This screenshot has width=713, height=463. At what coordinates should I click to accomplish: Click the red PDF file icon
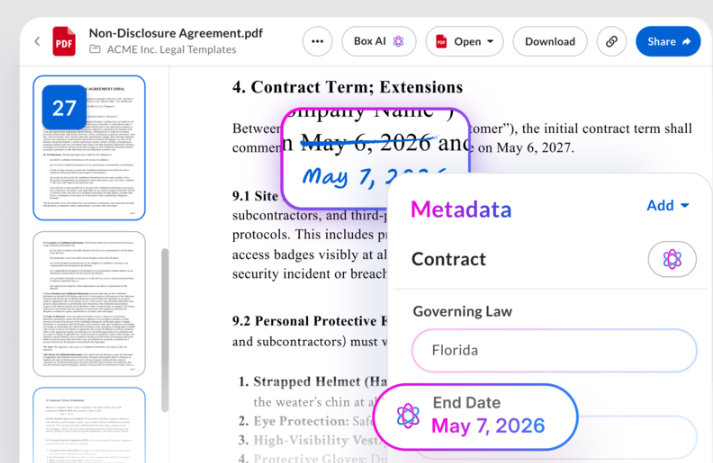click(x=64, y=41)
